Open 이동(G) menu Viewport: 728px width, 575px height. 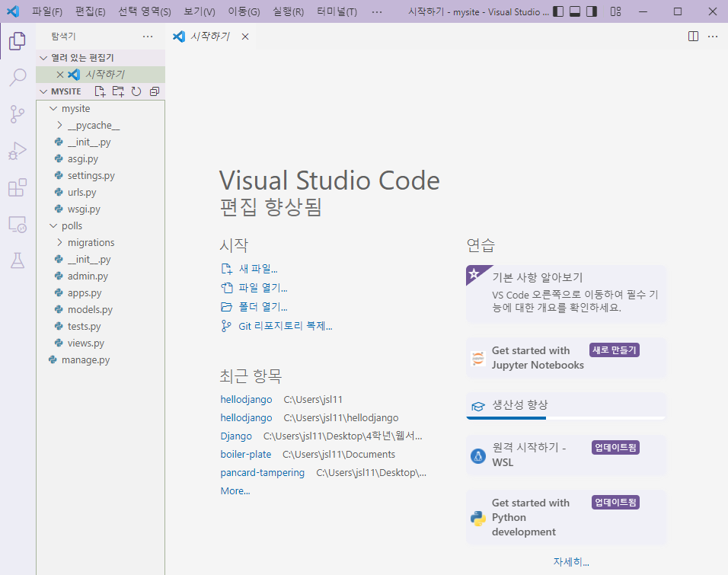click(x=244, y=11)
